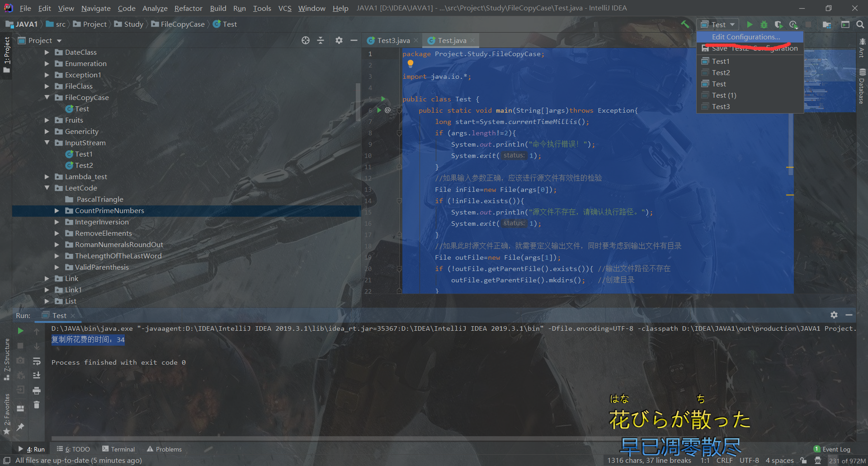Rerun Test in the Run panel
This screenshot has width=868, height=466.
pyautogui.click(x=20, y=331)
